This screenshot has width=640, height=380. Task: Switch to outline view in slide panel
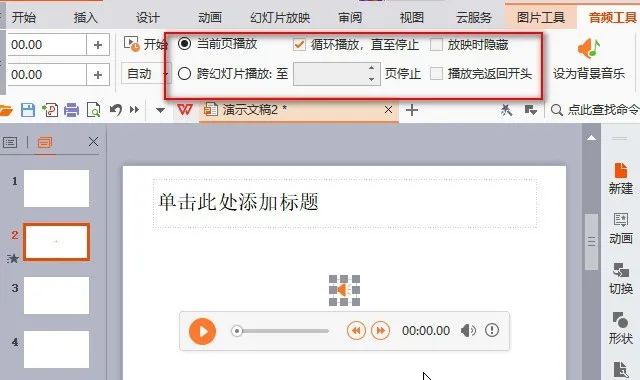(x=10, y=142)
